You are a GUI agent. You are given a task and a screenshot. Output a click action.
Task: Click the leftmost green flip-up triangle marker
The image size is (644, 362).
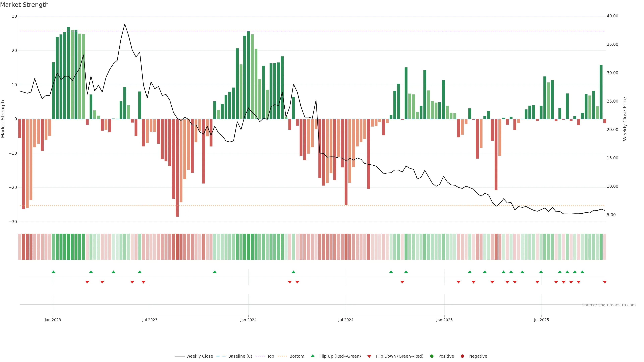pos(53,272)
